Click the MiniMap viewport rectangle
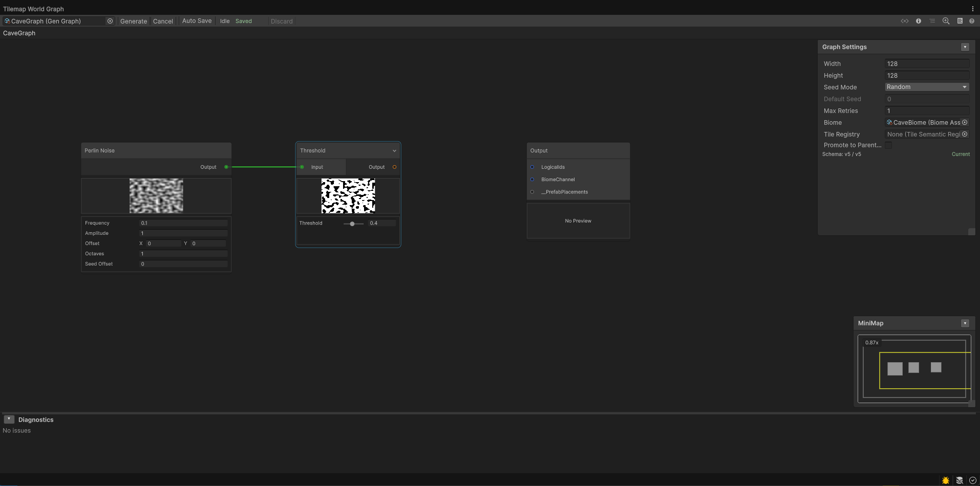Viewport: 980px width, 486px height. click(925, 370)
